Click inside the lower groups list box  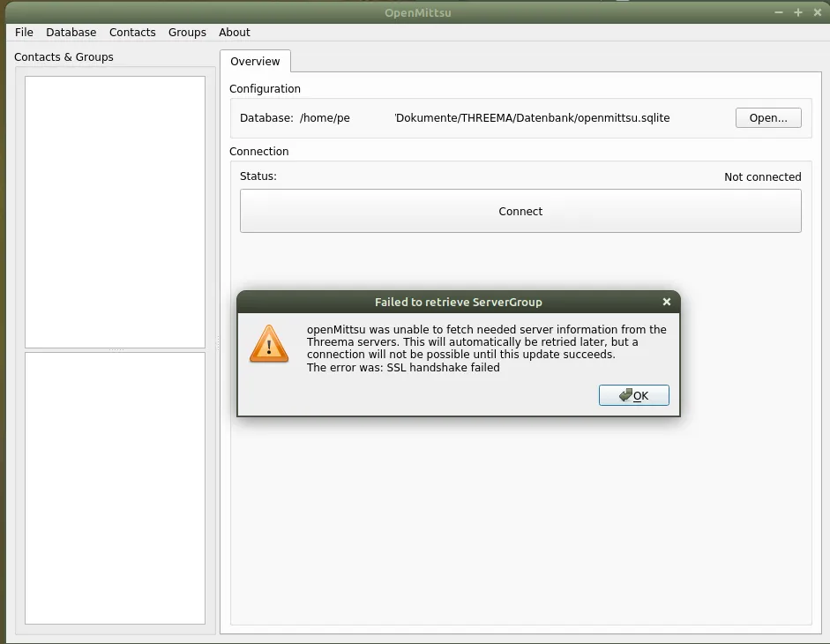coord(115,488)
